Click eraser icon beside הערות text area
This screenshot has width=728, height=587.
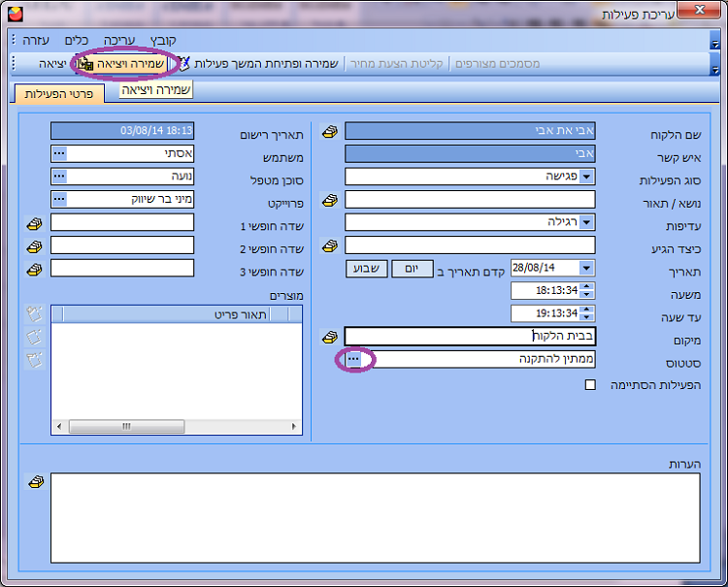pyautogui.click(x=36, y=482)
